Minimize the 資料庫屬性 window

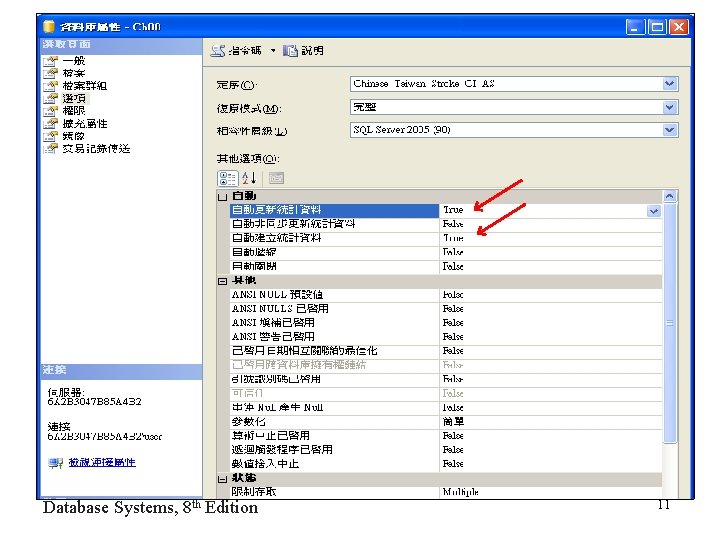point(635,28)
